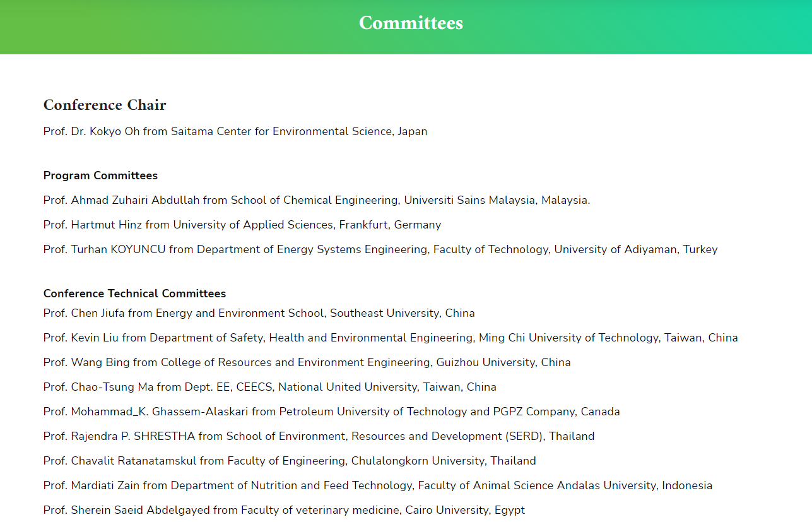This screenshot has height=522, width=812.
Task: Click the Conference Technical Committees heading
Action: (134, 294)
